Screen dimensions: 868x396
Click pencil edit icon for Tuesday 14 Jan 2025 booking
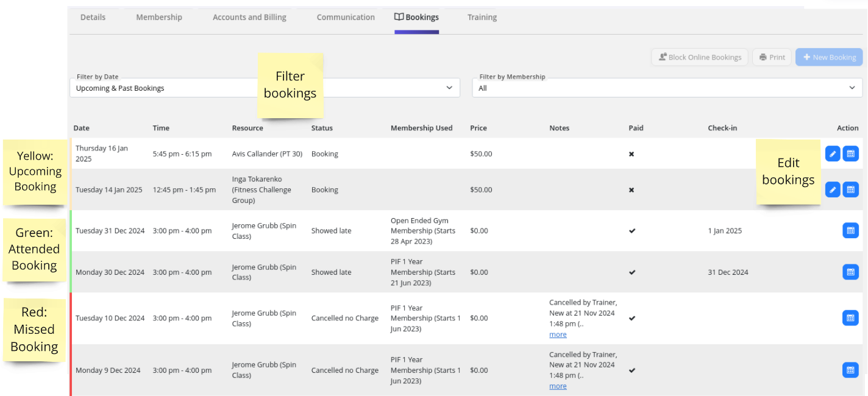(833, 189)
